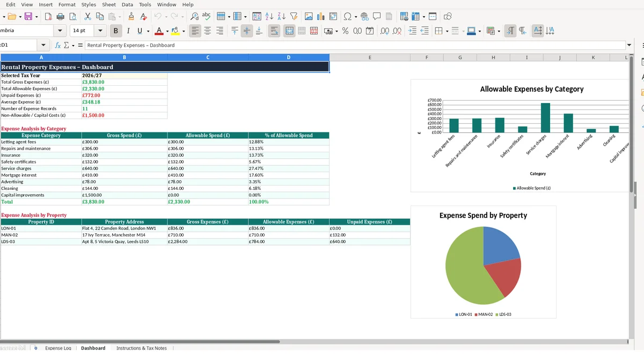Viewport: 644px width, 362px height.
Task: Align cell text right
Action: [219, 31]
